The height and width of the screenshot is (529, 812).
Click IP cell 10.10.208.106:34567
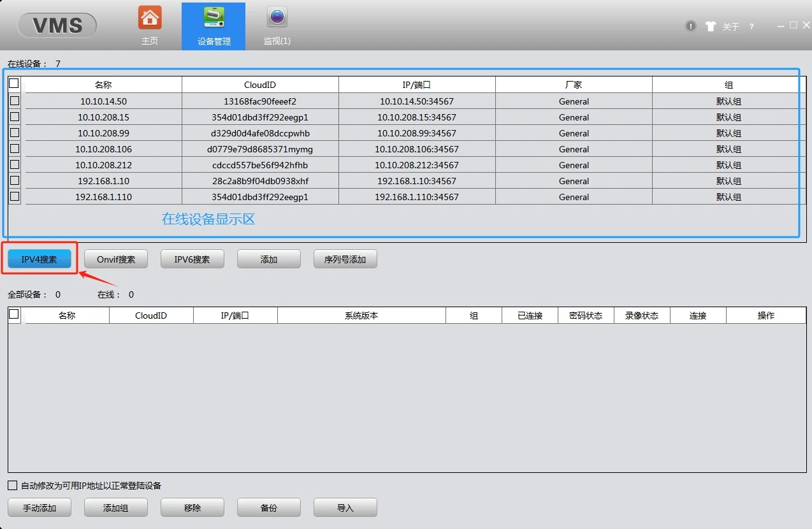coord(417,149)
